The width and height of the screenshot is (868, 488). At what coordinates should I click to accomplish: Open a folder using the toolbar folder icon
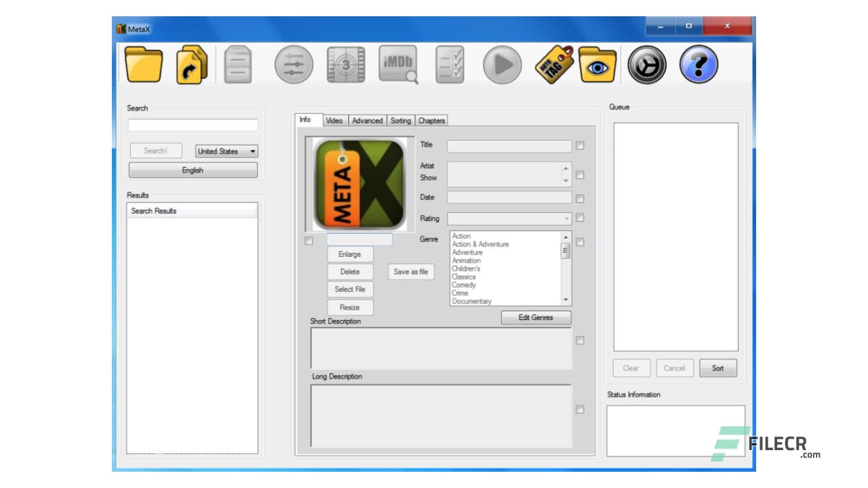point(144,64)
